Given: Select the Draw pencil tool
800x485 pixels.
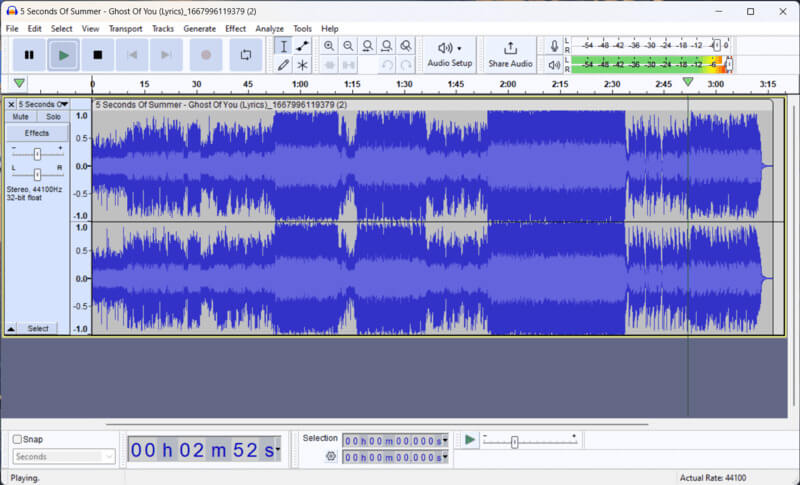Looking at the screenshot, I should click(x=283, y=65).
